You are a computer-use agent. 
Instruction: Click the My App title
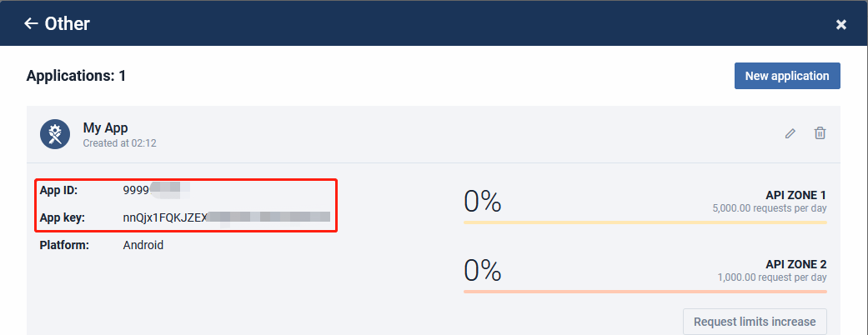[x=105, y=128]
